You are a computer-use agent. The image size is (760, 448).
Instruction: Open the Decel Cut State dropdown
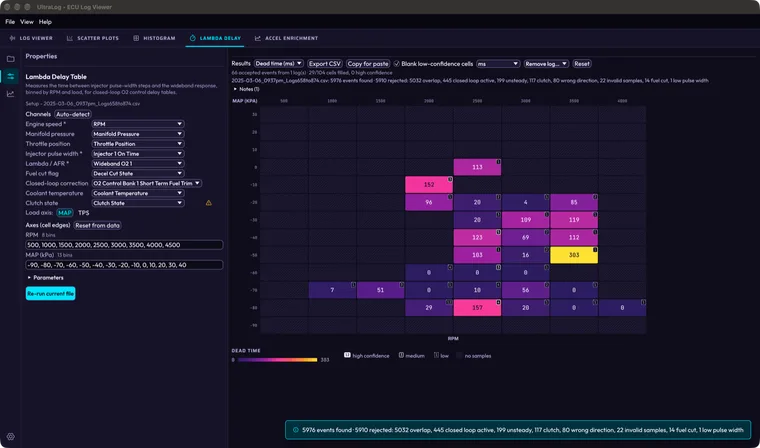(138, 173)
